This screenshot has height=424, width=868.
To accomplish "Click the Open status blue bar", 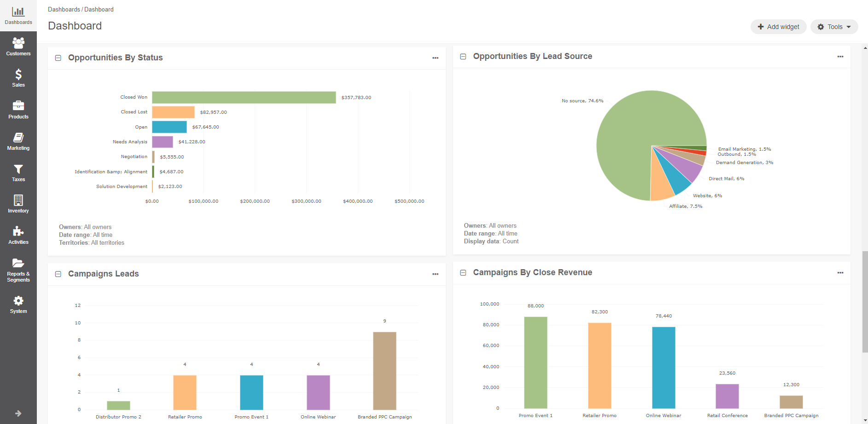I will click(x=169, y=127).
